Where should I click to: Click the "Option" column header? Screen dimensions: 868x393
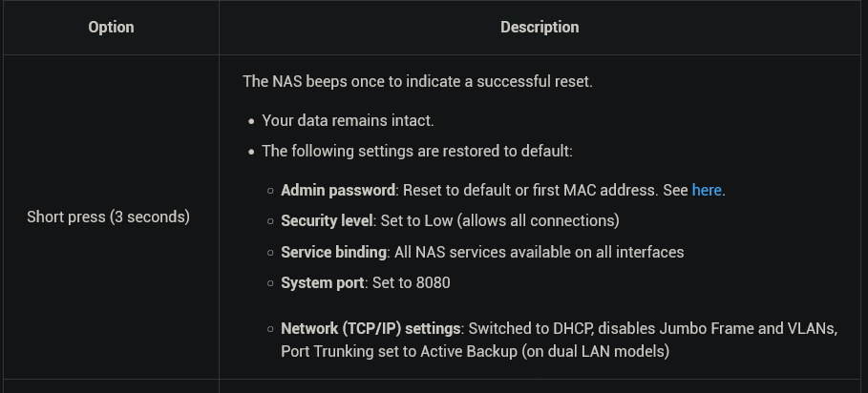coord(111,28)
